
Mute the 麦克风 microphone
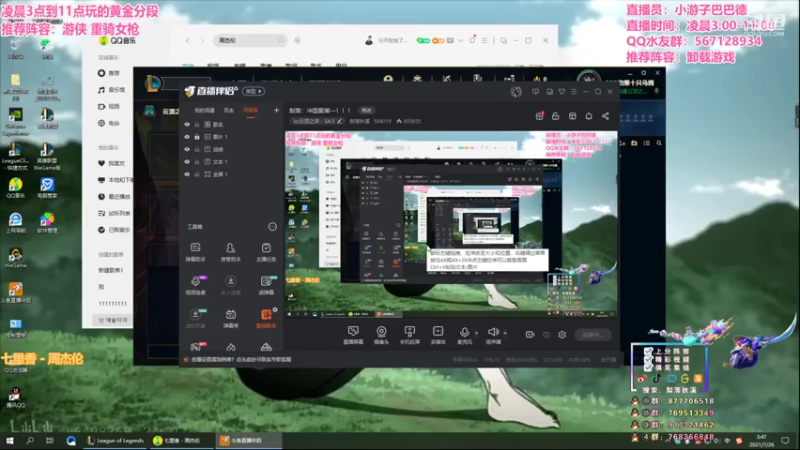(464, 335)
